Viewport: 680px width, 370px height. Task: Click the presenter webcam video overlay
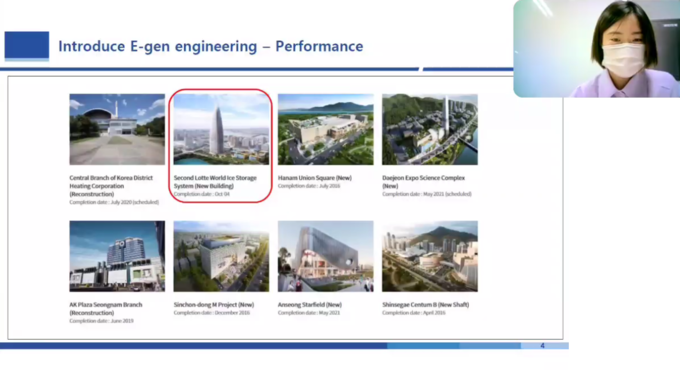click(597, 48)
